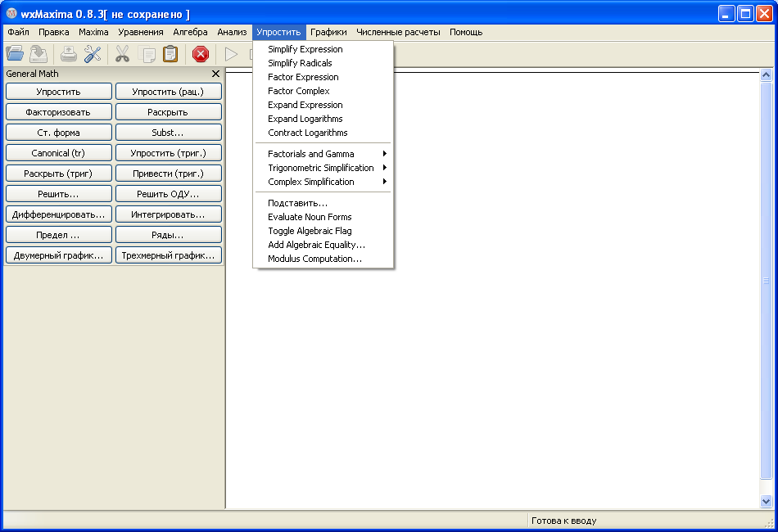Expand Complex Simplification submenu
The image size is (778, 532).
pyautogui.click(x=323, y=182)
